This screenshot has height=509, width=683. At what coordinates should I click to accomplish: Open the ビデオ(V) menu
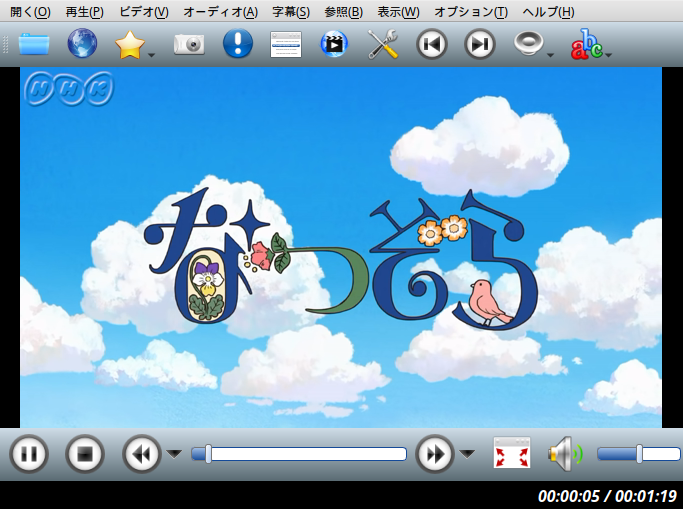click(x=144, y=12)
